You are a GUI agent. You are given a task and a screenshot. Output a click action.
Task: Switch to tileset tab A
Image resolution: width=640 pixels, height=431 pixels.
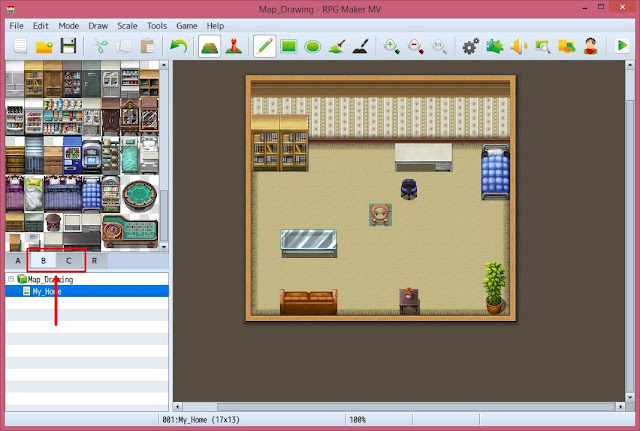click(x=18, y=260)
